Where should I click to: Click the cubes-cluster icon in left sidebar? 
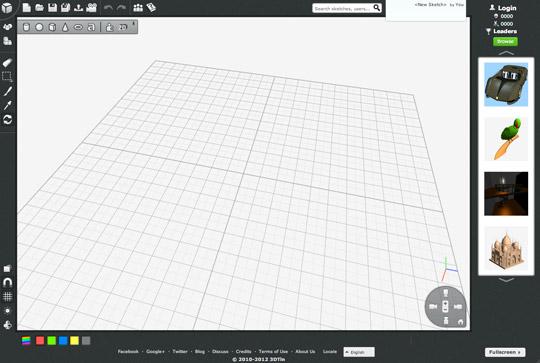7,27
